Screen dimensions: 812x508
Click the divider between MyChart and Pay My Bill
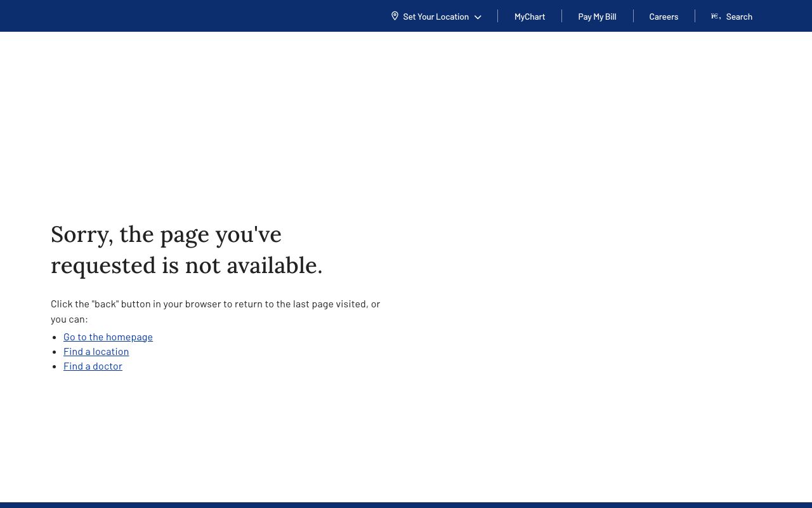(561, 16)
